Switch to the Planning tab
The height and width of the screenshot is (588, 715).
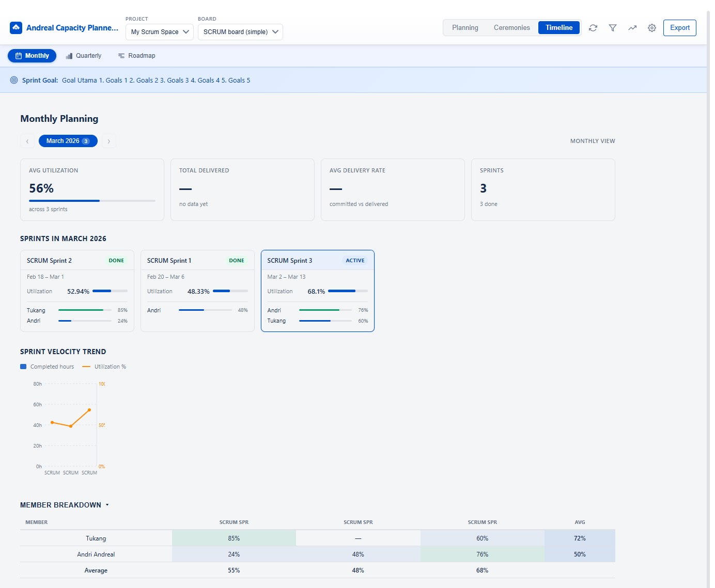point(464,27)
